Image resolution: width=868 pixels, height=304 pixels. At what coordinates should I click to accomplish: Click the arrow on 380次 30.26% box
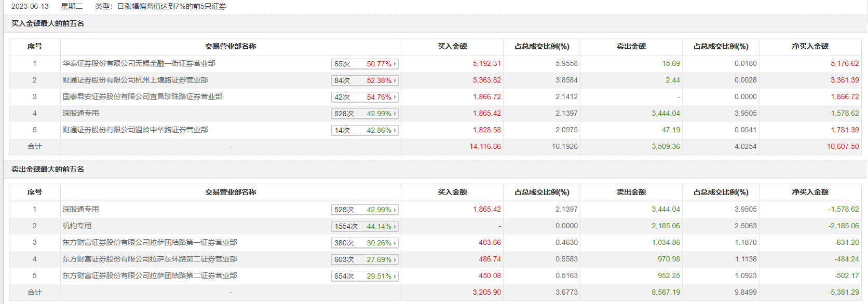(395, 243)
